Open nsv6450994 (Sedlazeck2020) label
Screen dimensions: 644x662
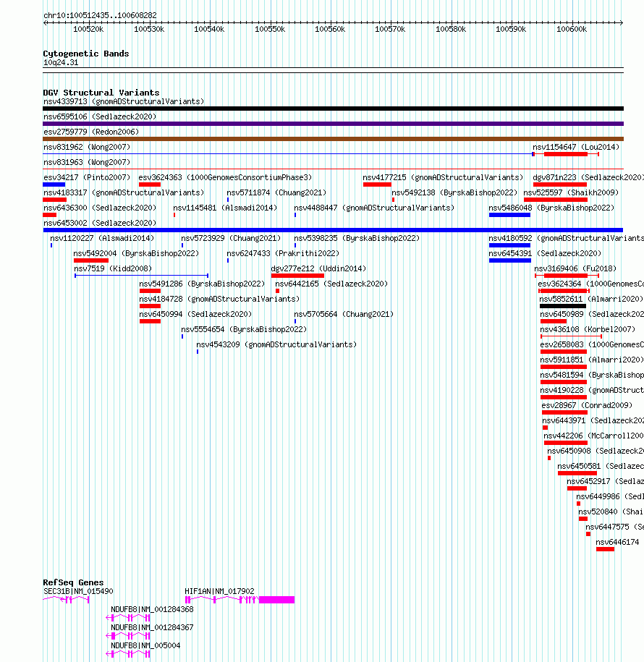pos(195,314)
